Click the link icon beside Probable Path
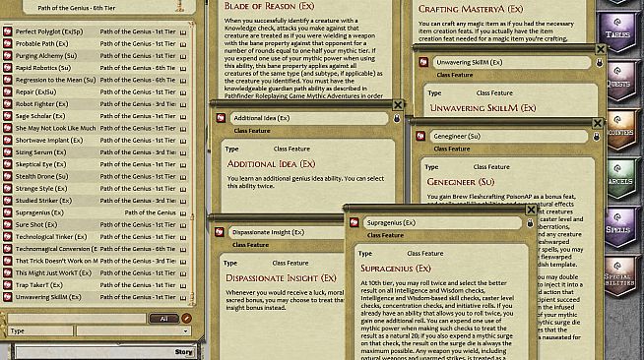The width and height of the screenshot is (644, 360). (8, 43)
